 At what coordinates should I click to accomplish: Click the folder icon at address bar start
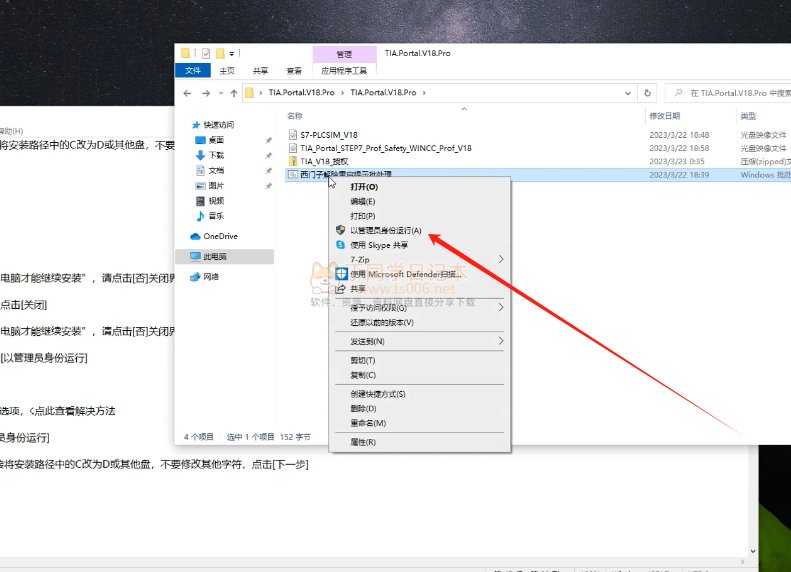(x=249, y=93)
